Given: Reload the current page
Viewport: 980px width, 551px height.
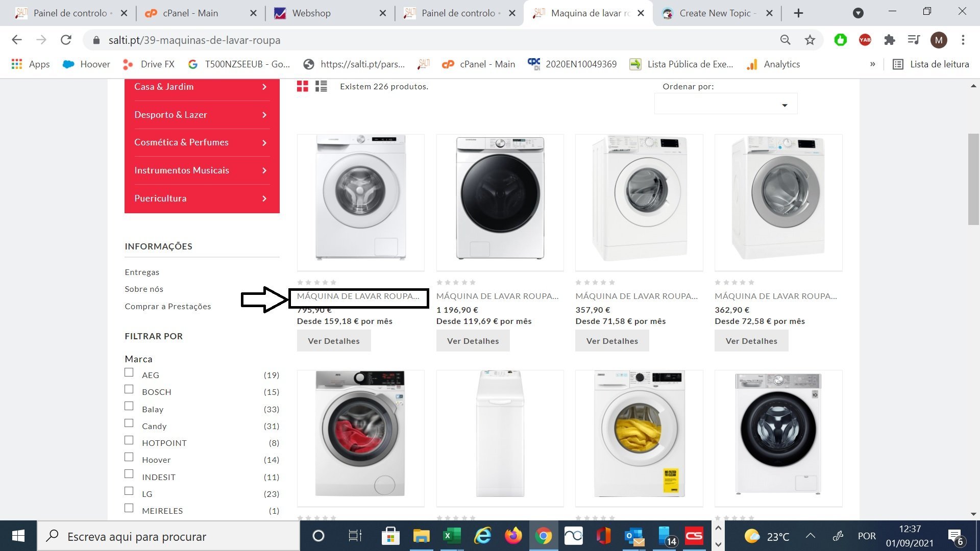Looking at the screenshot, I should tap(66, 40).
